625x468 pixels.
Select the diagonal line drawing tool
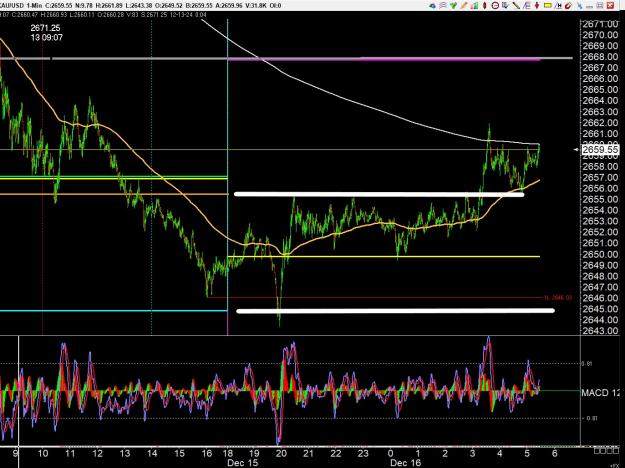[x=516, y=6]
